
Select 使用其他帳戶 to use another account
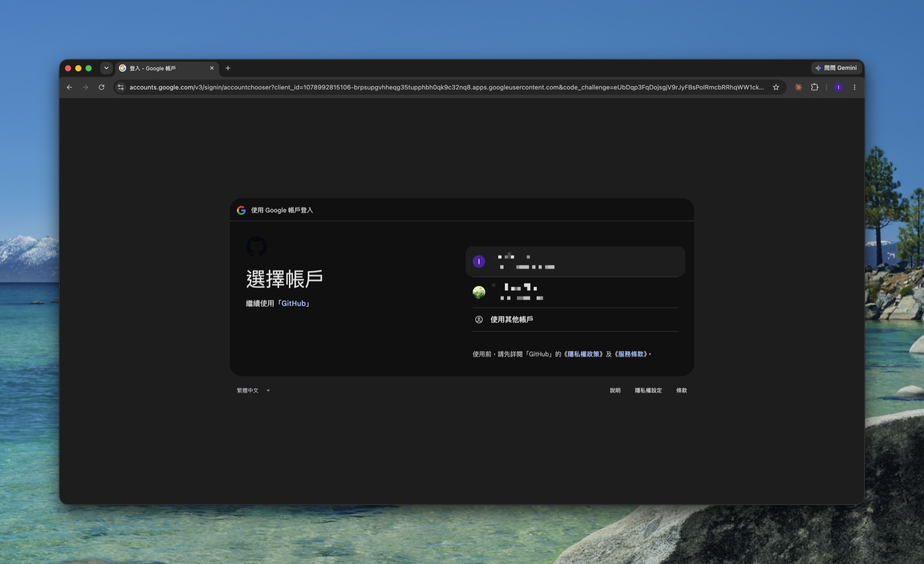(575, 319)
